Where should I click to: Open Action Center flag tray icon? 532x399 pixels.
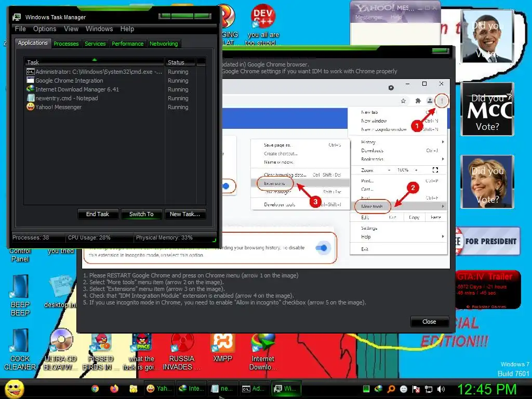416,389
